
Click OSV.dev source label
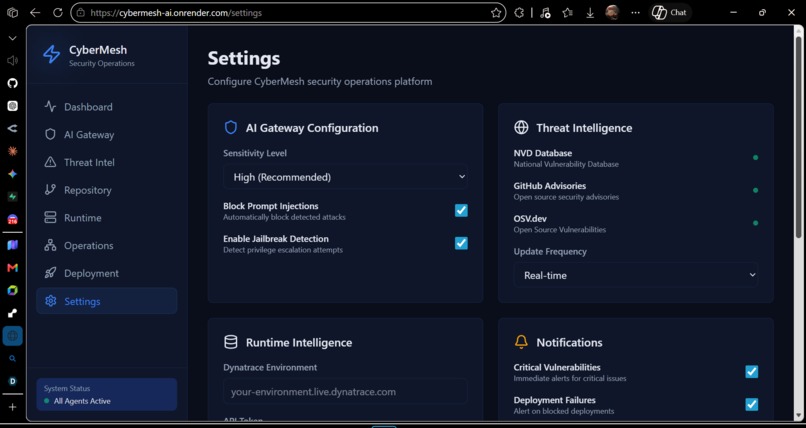(530, 219)
